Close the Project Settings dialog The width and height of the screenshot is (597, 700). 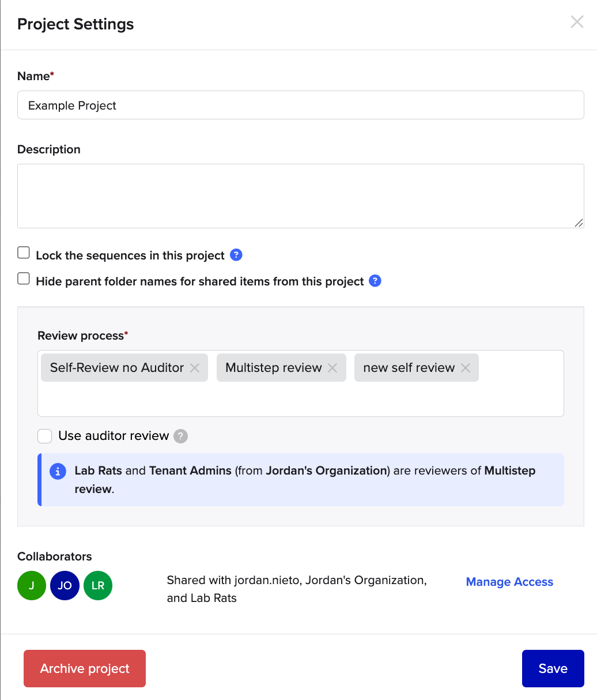point(577,22)
